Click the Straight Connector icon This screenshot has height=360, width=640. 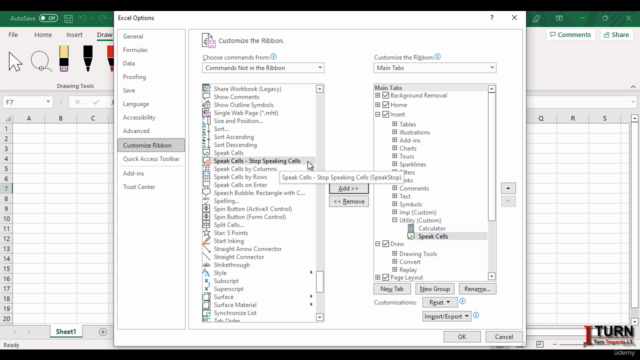pos(207,257)
